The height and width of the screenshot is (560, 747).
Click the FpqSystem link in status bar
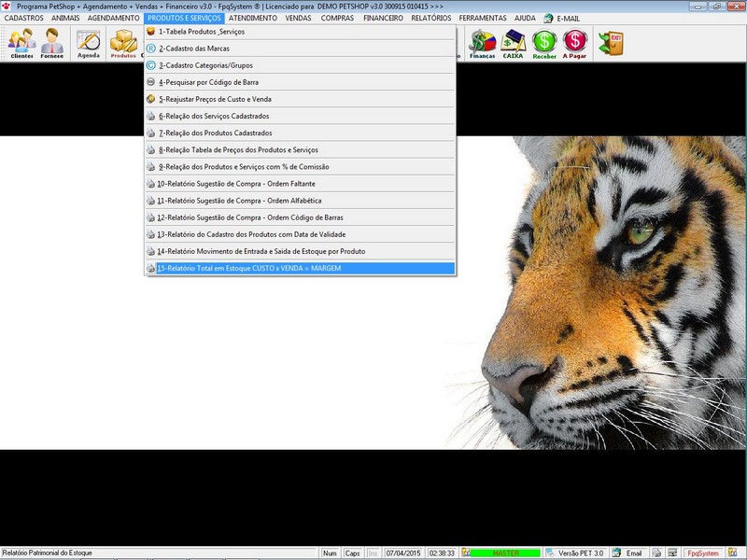702,553
